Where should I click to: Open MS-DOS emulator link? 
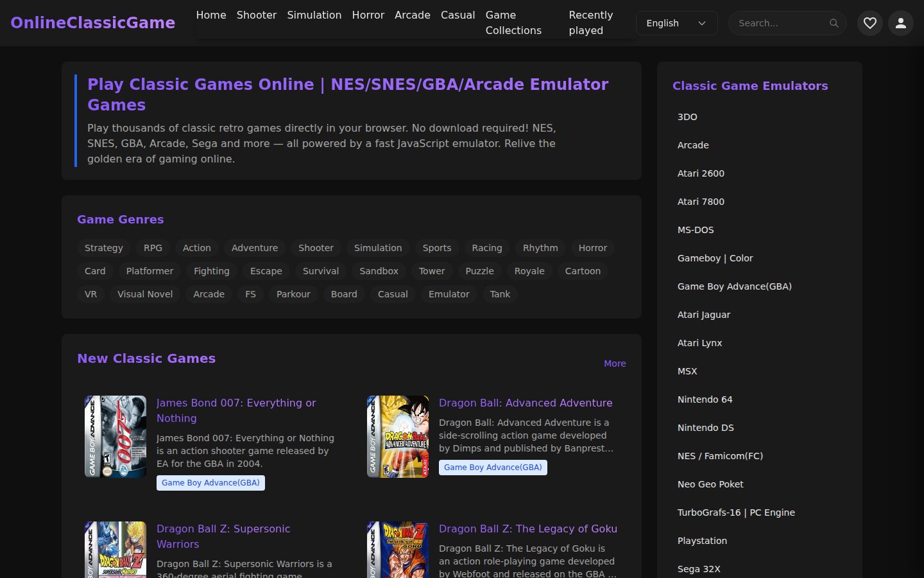(696, 230)
